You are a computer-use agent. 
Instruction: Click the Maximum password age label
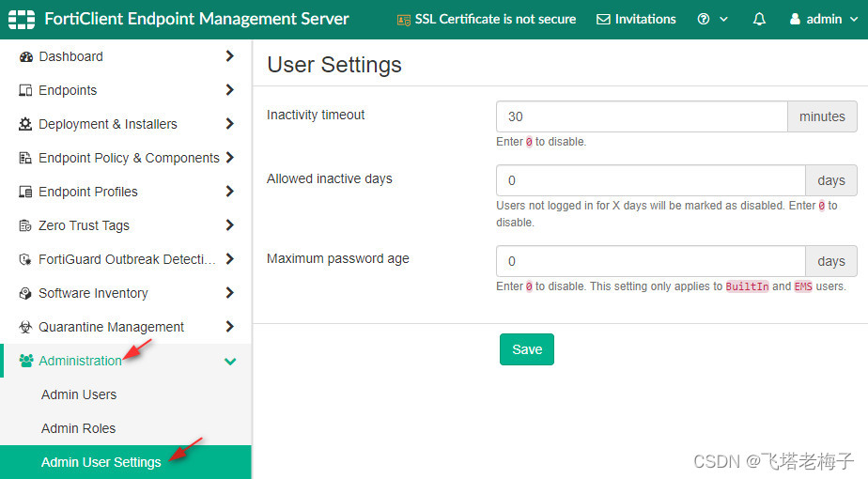tap(337, 258)
